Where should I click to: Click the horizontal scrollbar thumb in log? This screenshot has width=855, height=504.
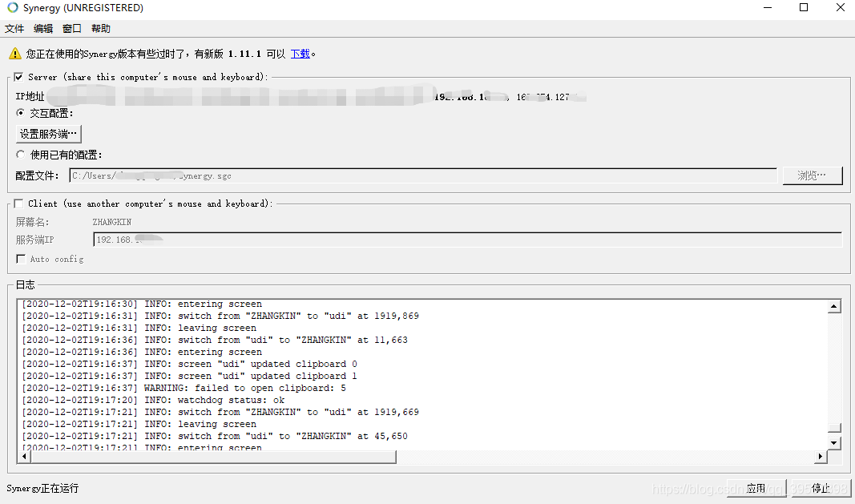pyautogui.click(x=213, y=457)
